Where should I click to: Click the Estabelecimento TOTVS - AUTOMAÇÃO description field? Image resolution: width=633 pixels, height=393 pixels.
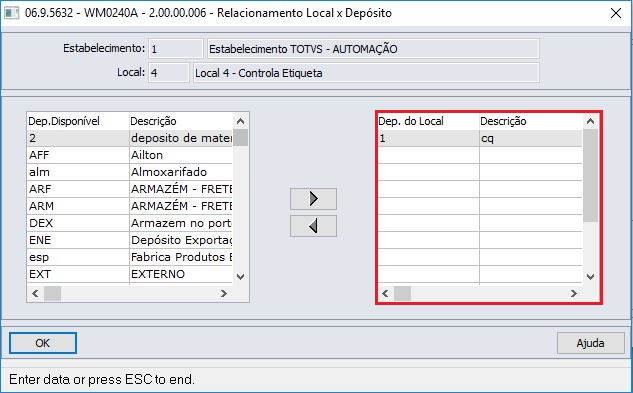point(373,49)
